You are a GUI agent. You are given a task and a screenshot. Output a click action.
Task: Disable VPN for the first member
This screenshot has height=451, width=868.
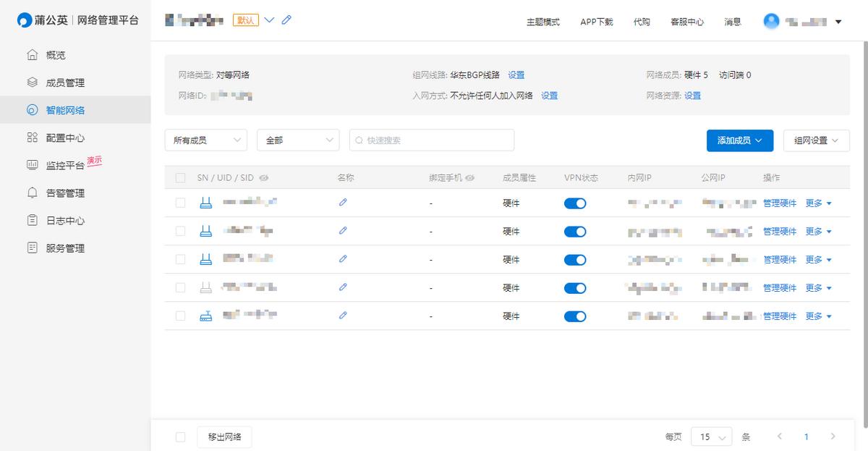pyautogui.click(x=575, y=203)
